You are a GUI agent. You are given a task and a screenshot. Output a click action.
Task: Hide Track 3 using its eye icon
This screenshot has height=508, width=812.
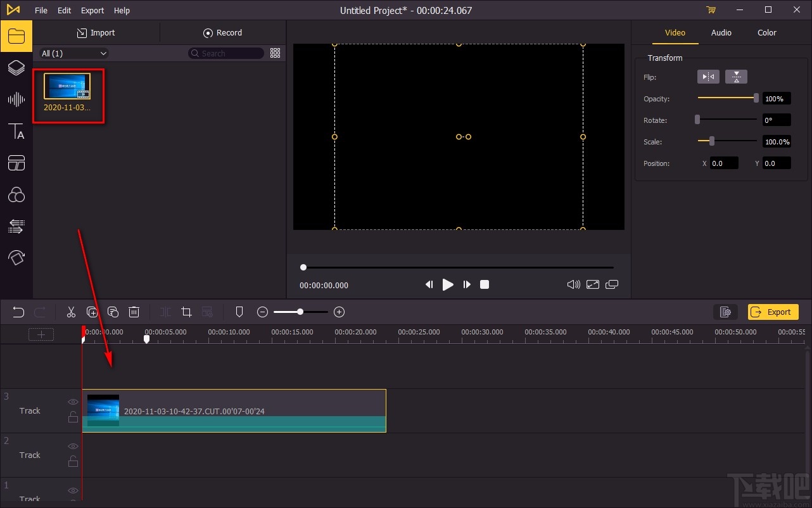73,402
